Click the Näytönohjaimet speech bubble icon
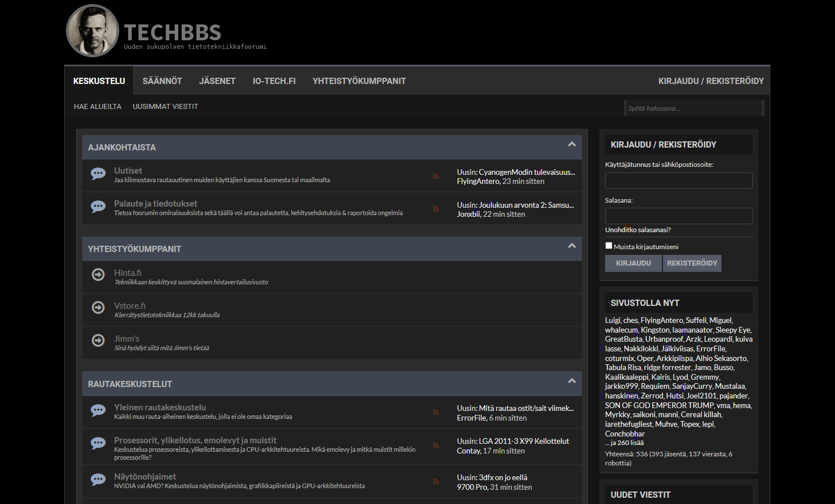The image size is (835, 504). 98,480
